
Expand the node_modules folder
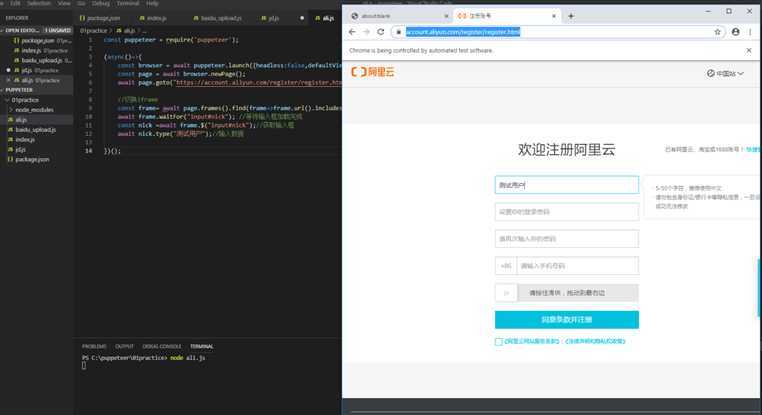[x=36, y=110]
